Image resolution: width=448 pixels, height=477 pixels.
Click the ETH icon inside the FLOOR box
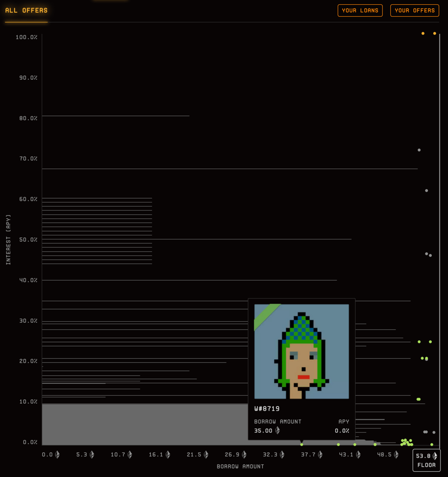(435, 456)
